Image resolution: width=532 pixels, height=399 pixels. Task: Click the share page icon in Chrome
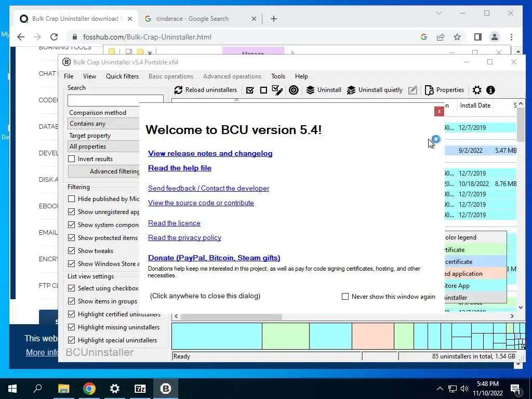click(x=441, y=37)
